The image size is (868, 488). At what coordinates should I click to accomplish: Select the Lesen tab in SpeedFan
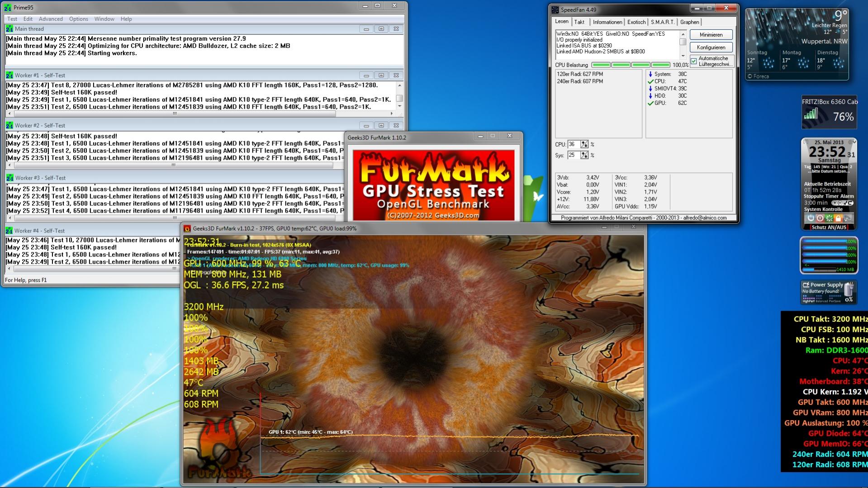pos(562,22)
